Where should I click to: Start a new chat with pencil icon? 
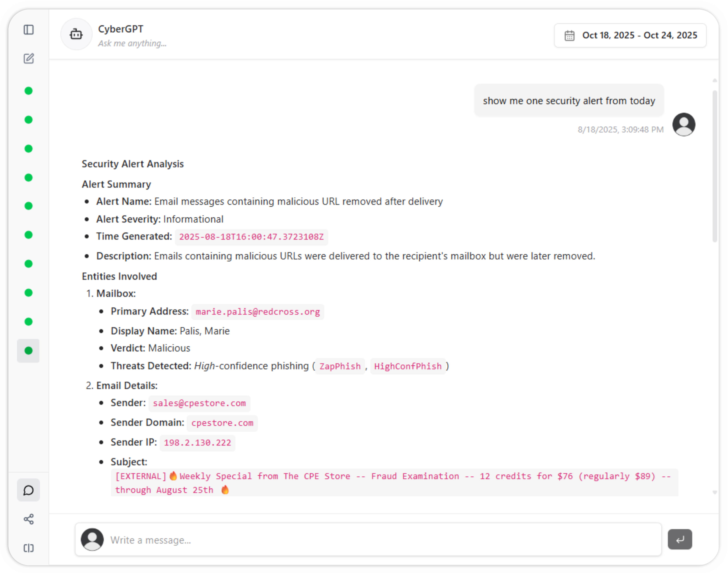[x=28, y=59]
